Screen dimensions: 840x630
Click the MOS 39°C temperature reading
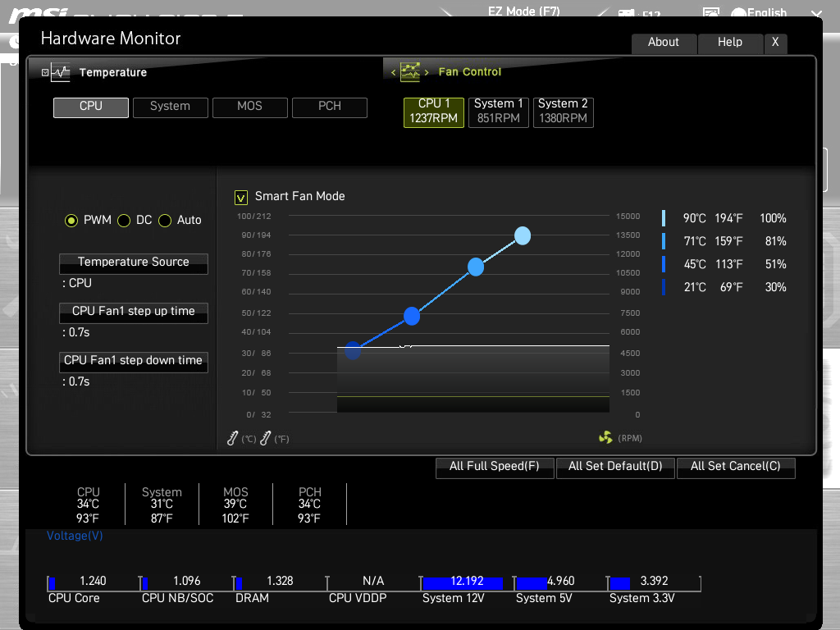pyautogui.click(x=235, y=504)
